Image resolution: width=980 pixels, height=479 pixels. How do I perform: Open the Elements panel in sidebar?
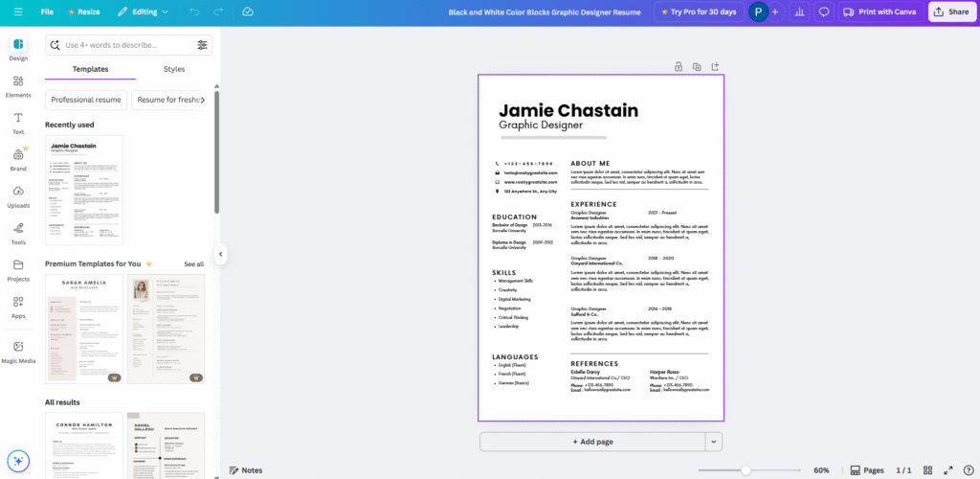click(18, 85)
